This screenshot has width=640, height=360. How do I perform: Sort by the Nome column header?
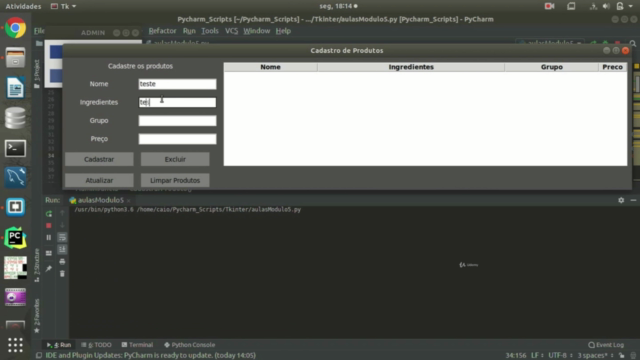click(x=271, y=67)
